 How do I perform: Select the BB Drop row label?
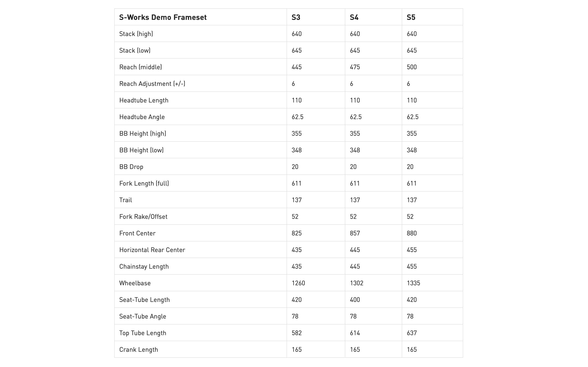(131, 167)
